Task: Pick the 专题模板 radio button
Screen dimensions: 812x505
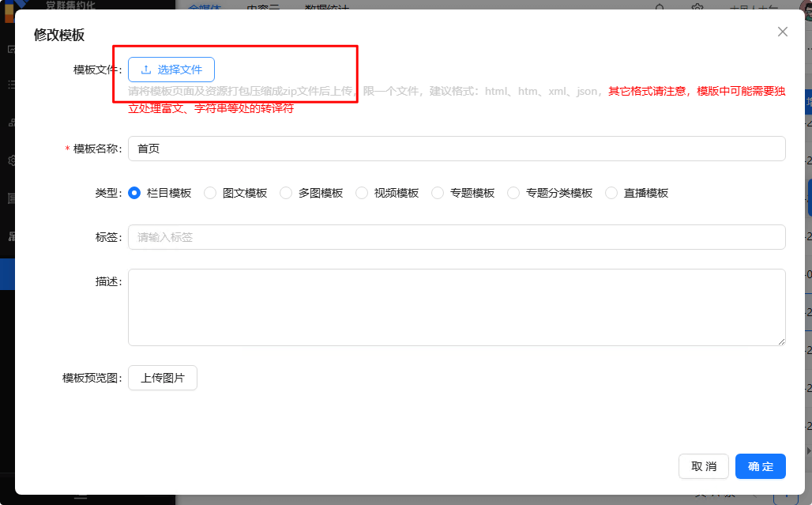Action: point(438,193)
